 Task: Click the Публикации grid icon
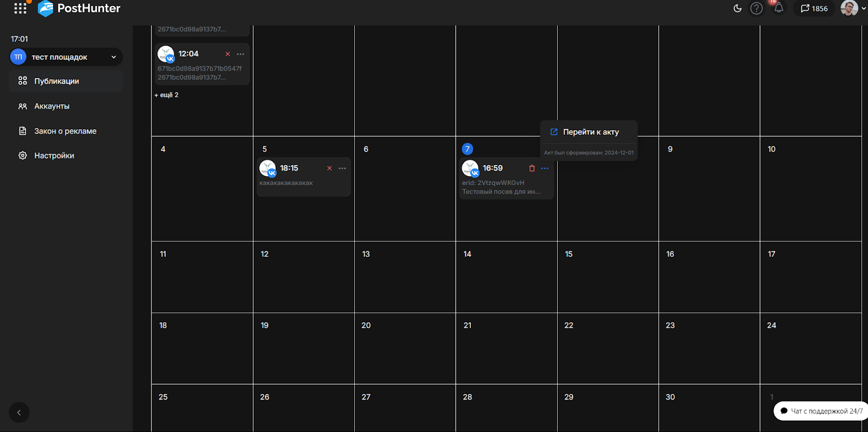(22, 81)
